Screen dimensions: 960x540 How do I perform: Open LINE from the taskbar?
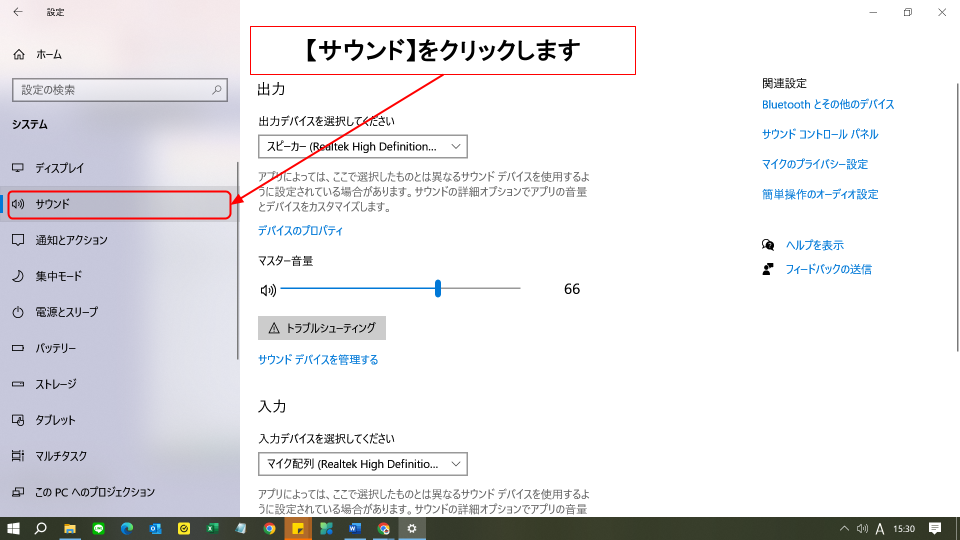pos(98,528)
